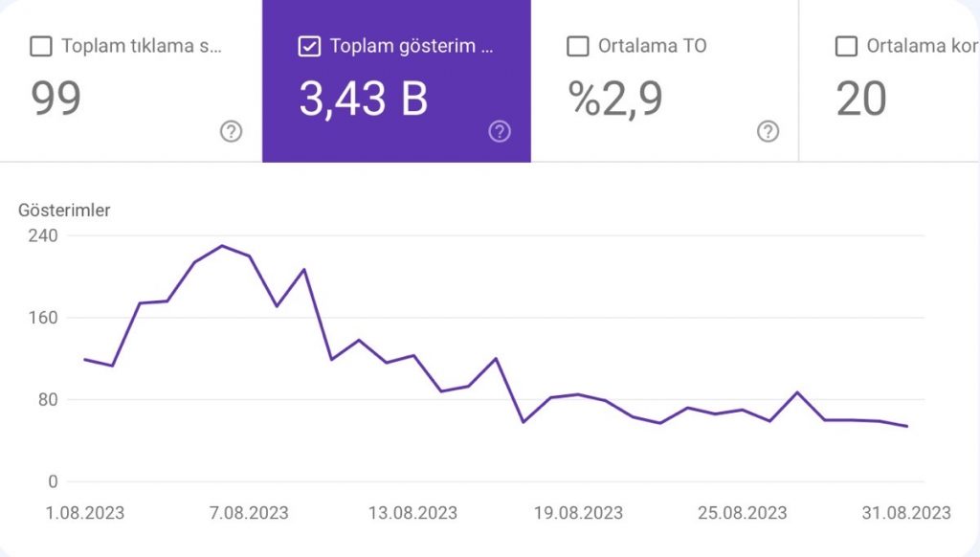Viewport: 980px width, 557px height.
Task: Tick the Ortalama TO checkbox
Action: click(578, 46)
